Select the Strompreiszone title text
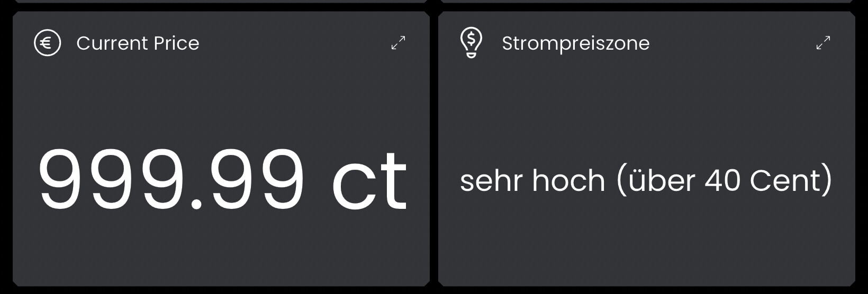Screen dimensions: 868x294 [x=575, y=44]
